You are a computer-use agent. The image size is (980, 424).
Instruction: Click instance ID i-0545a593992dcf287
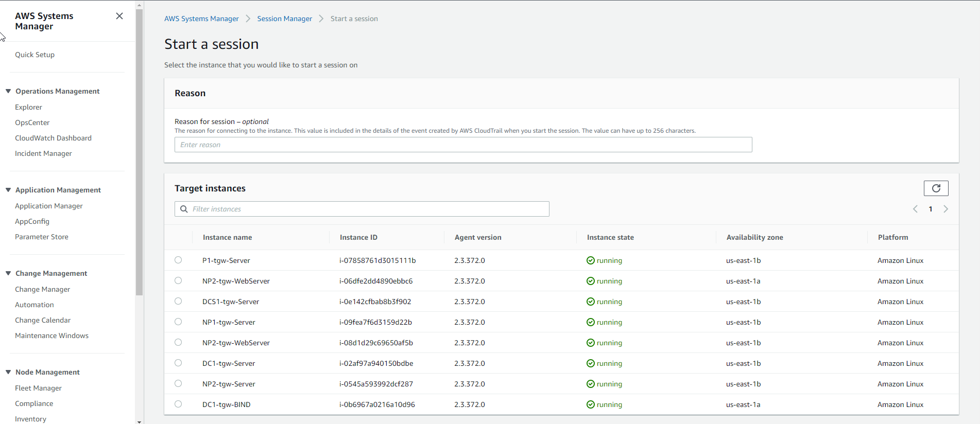coord(376,384)
